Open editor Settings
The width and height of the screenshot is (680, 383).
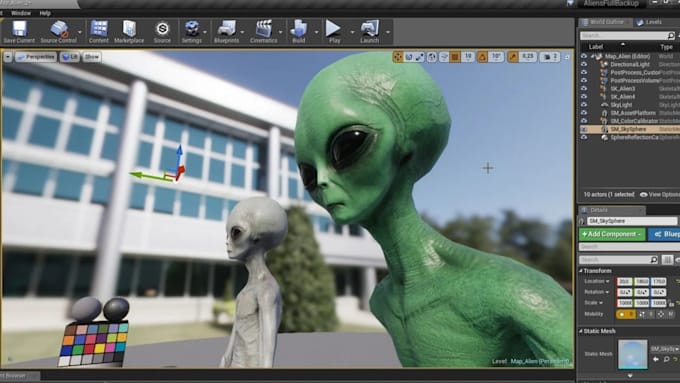(192, 32)
